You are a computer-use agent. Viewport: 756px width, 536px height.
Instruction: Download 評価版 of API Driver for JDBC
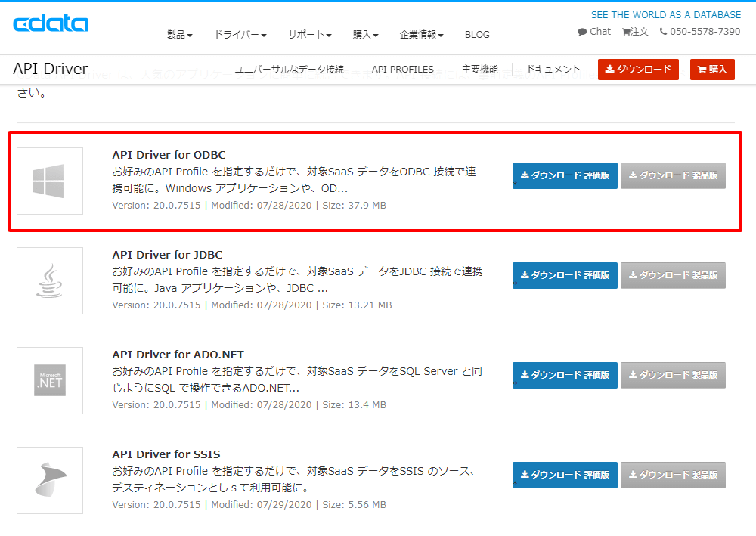(565, 275)
